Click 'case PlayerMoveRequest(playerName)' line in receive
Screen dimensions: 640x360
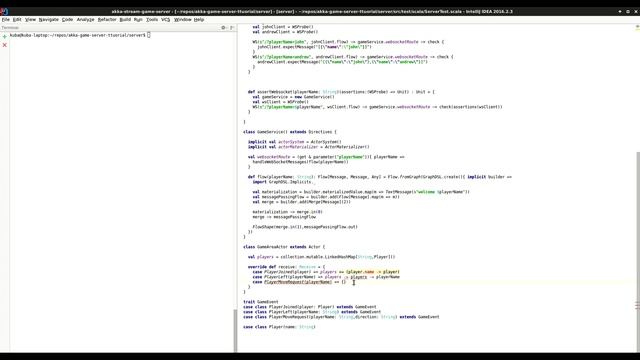coord(299,282)
